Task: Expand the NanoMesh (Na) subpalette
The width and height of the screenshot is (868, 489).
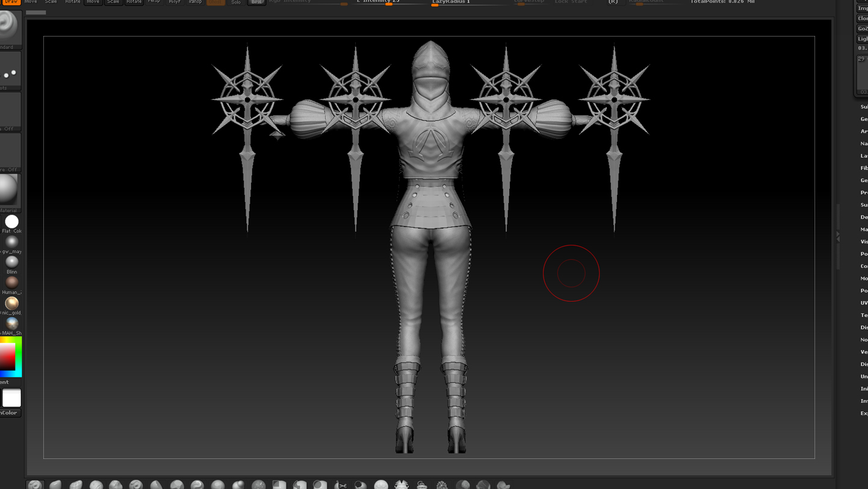Action: 864,143
